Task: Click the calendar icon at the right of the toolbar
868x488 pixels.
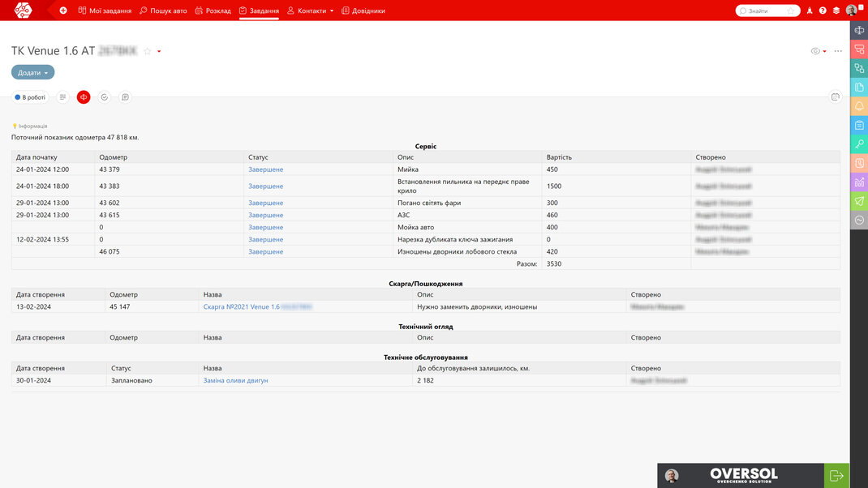Action: coord(836,96)
